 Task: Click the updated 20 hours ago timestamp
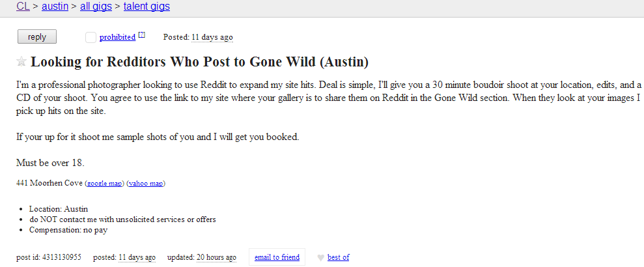pos(216,257)
